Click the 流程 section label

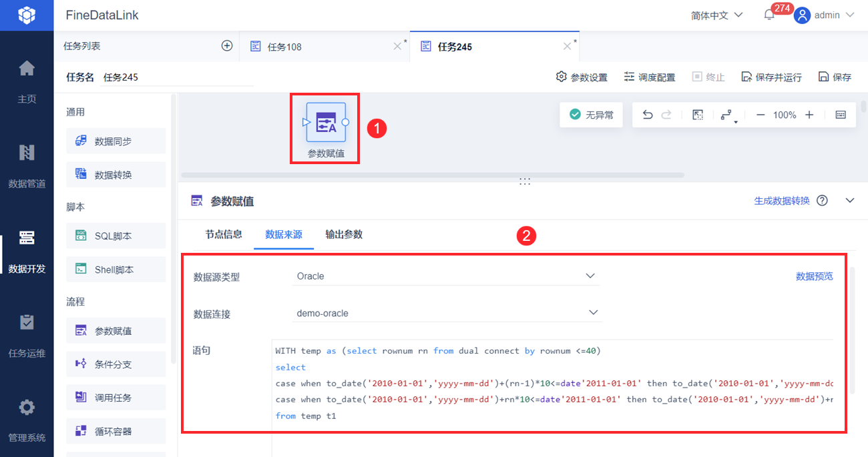click(x=75, y=302)
